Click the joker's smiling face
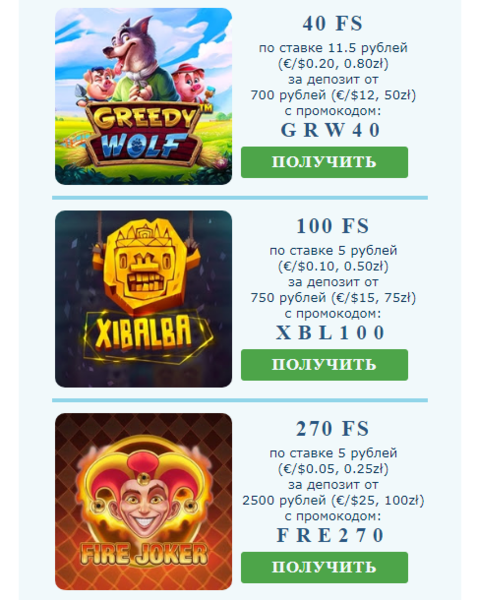This screenshot has height=600, width=477. click(x=144, y=505)
